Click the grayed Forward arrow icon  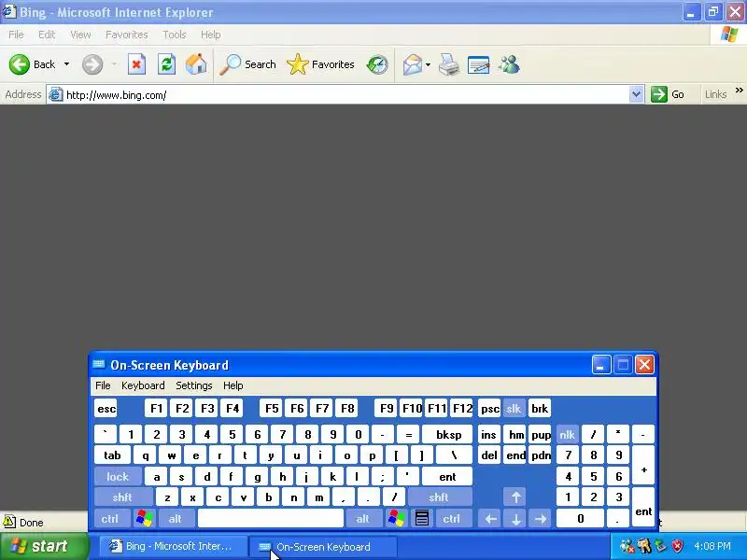92,64
